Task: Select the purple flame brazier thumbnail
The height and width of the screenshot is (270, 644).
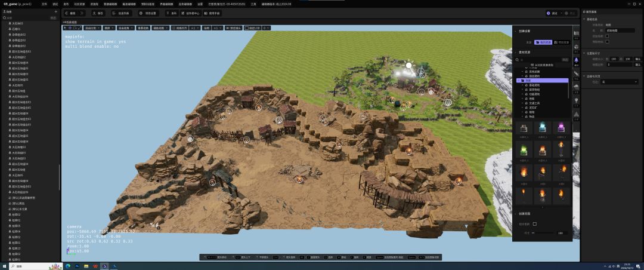Action: (561, 128)
